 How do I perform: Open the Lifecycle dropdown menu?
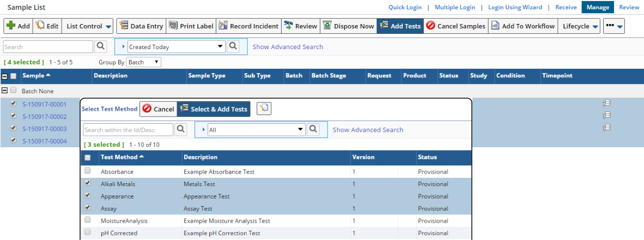(579, 26)
